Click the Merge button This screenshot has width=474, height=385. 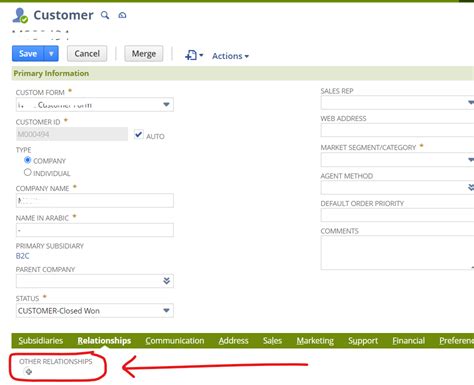tap(144, 53)
